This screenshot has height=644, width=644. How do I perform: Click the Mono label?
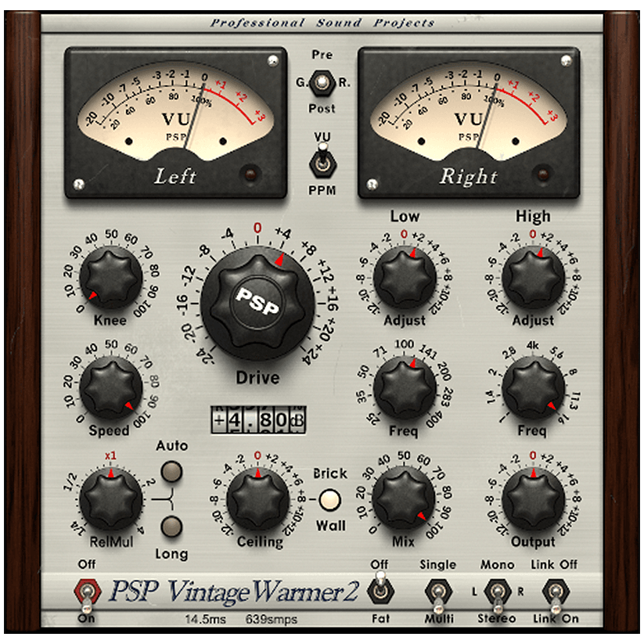point(498,565)
